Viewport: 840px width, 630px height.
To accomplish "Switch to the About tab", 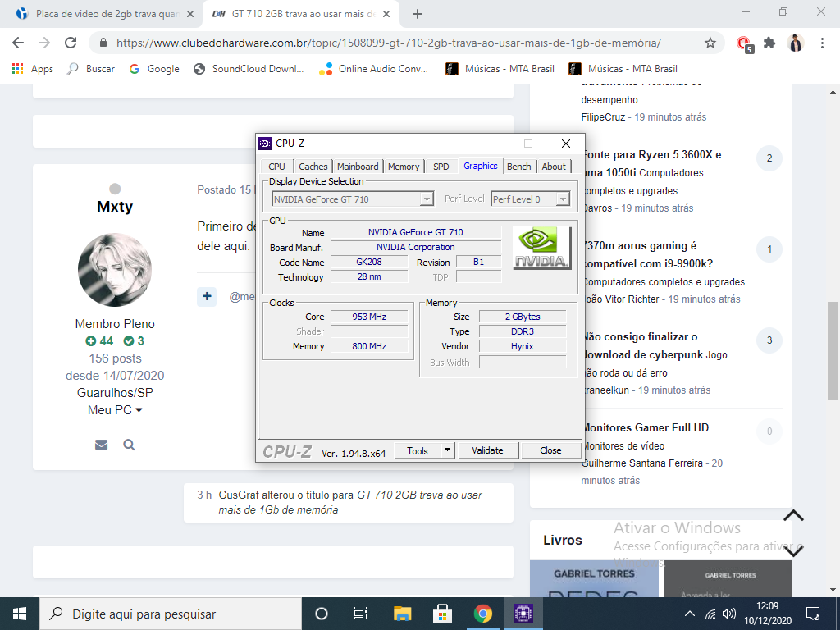I will pos(554,167).
